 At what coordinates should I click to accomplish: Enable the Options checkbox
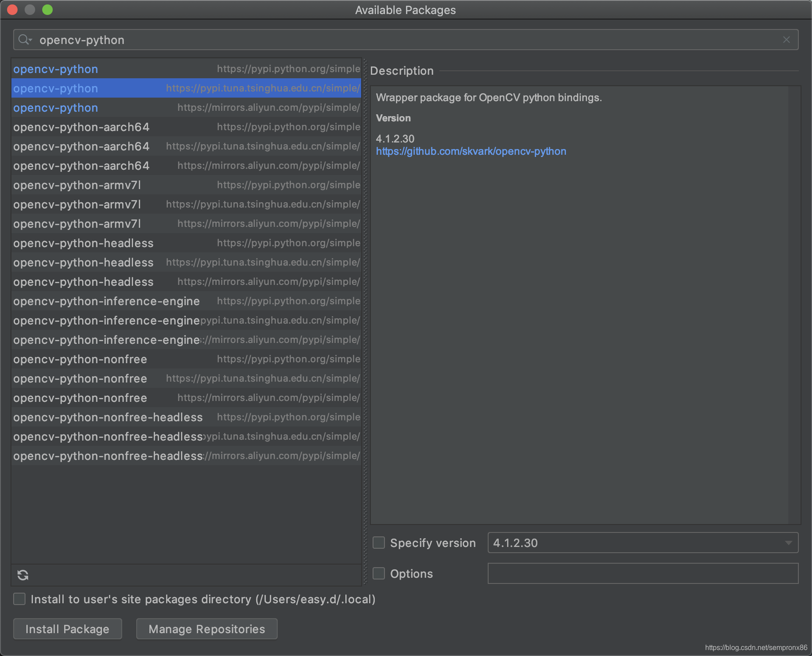click(379, 573)
